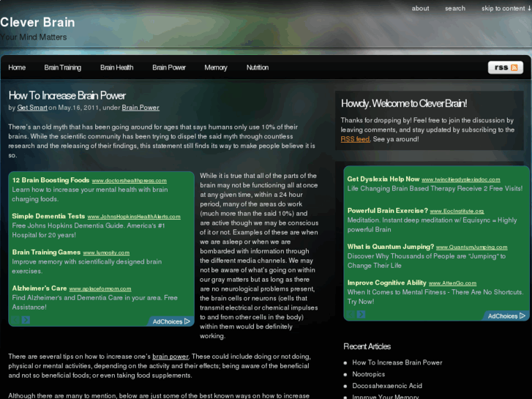
Task: Open the Nutrition menu item
Action: pos(258,67)
